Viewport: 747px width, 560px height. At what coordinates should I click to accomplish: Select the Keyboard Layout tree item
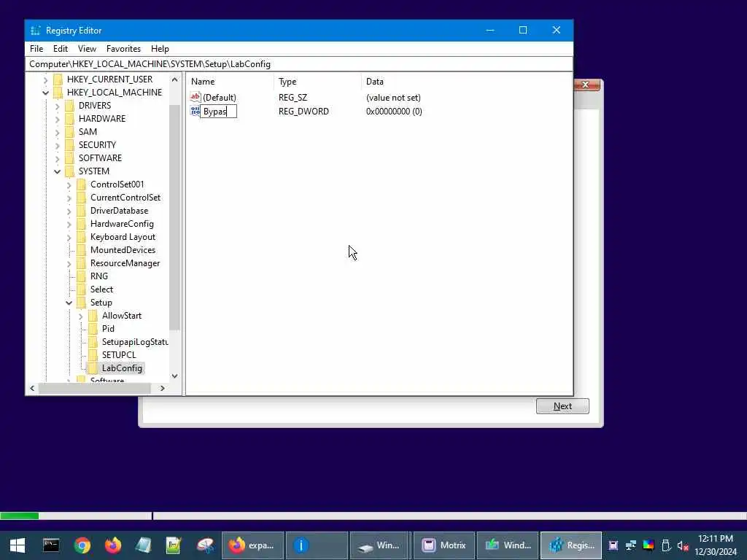pos(123,237)
